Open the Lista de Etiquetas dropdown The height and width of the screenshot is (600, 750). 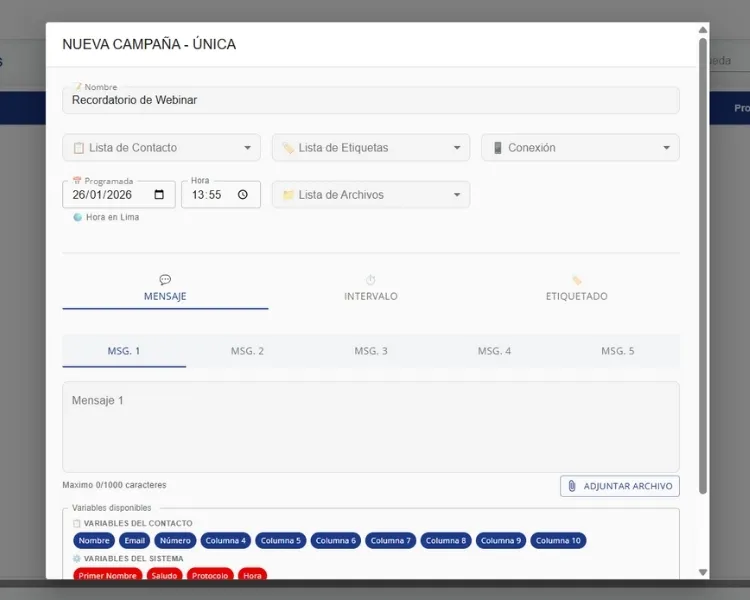coord(370,148)
